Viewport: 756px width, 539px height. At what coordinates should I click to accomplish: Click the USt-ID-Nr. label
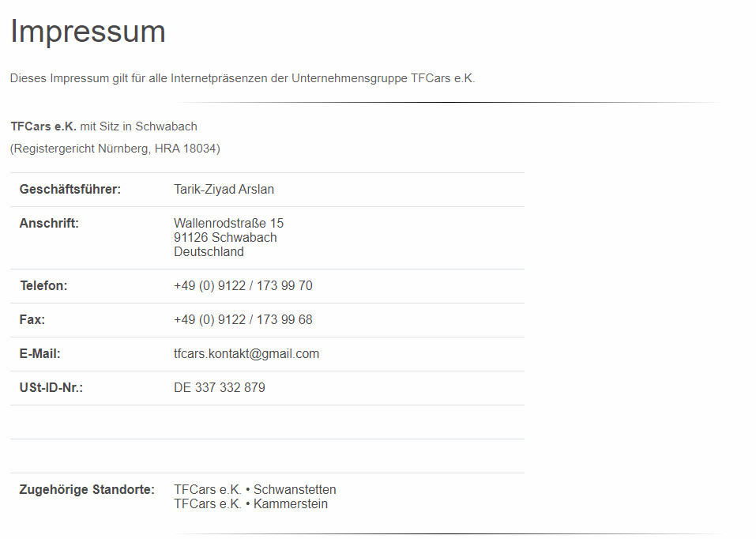(x=51, y=388)
